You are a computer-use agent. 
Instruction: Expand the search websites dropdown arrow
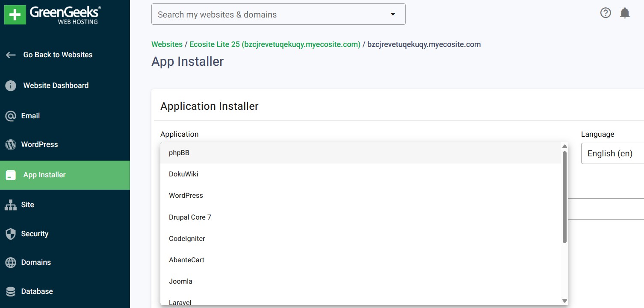pyautogui.click(x=392, y=14)
